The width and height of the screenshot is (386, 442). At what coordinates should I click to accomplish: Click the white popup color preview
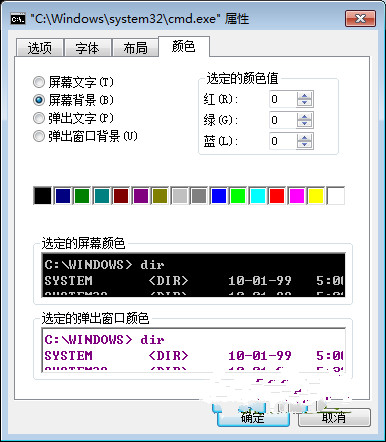pos(193,350)
